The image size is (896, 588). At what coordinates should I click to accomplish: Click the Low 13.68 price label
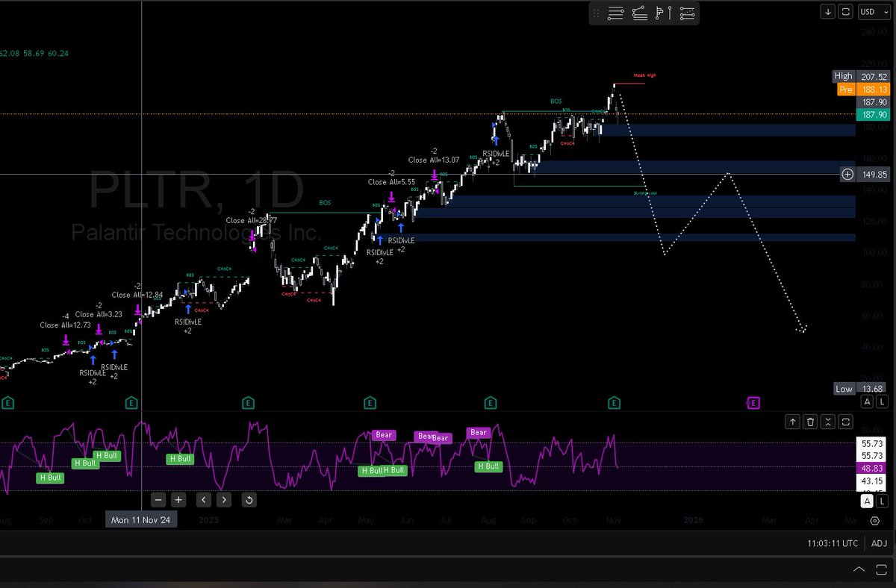(860, 389)
